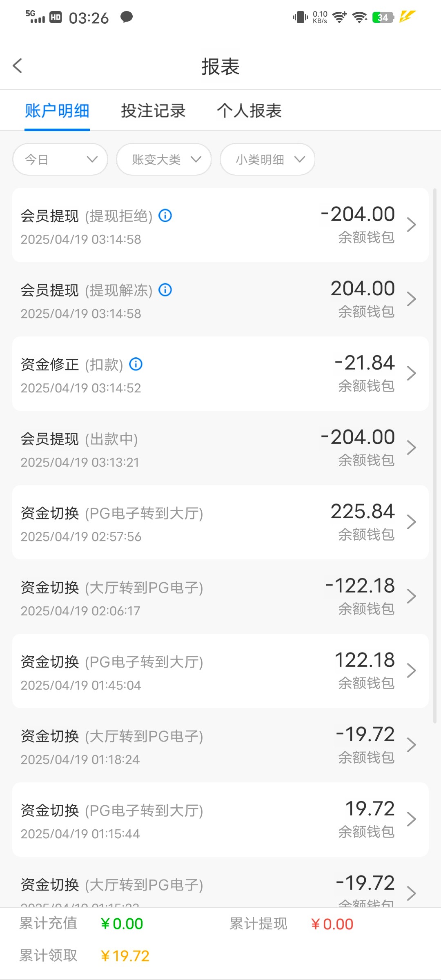This screenshot has height=980, width=441.
Task: Select the 账户明细 tab
Action: (x=57, y=111)
